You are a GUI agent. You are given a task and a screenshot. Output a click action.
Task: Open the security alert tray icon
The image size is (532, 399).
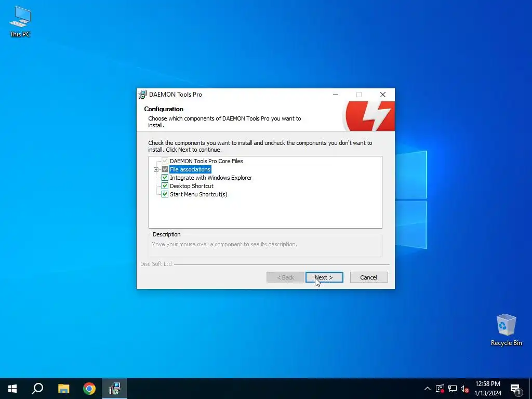tap(440, 389)
